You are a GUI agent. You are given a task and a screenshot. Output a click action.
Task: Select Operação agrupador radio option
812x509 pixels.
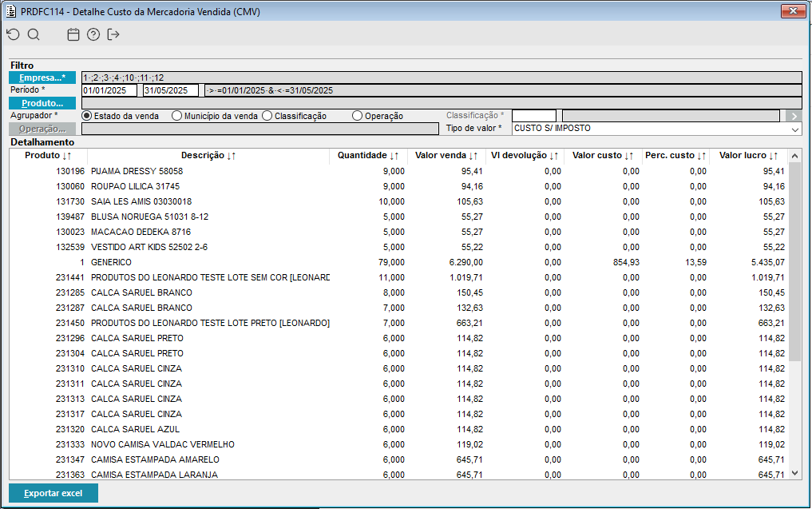coord(357,116)
